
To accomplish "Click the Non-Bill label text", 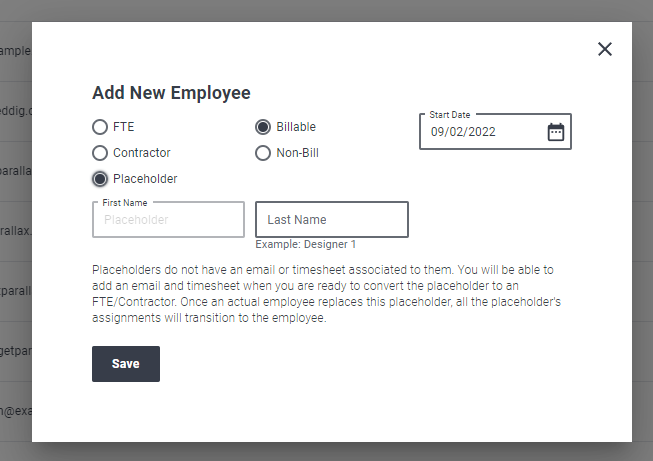I will (297, 153).
